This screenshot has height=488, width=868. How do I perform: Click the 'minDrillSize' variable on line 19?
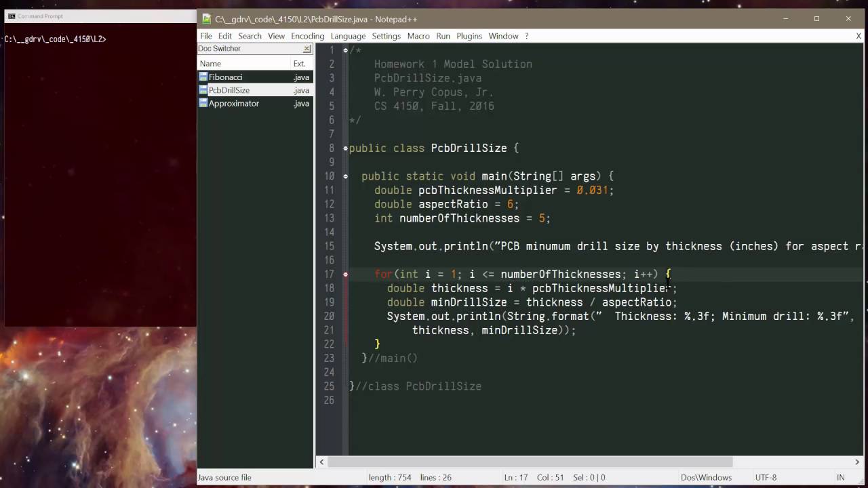[469, 302]
